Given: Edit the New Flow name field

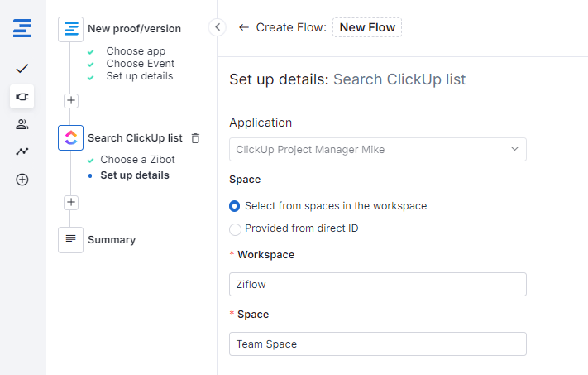Looking at the screenshot, I should (x=367, y=27).
